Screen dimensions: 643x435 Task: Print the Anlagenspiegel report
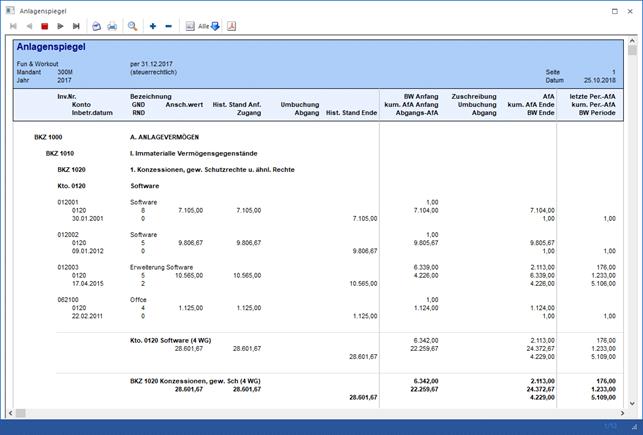click(112, 26)
